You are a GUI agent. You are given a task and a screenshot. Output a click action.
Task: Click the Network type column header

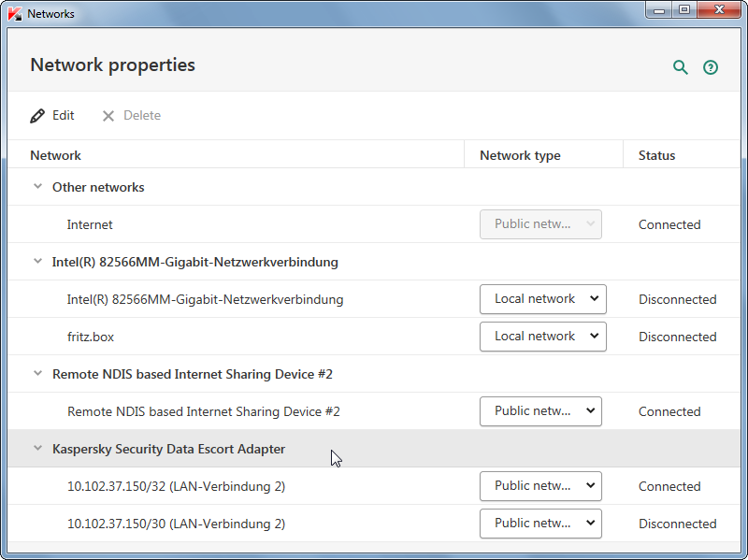pyautogui.click(x=520, y=155)
